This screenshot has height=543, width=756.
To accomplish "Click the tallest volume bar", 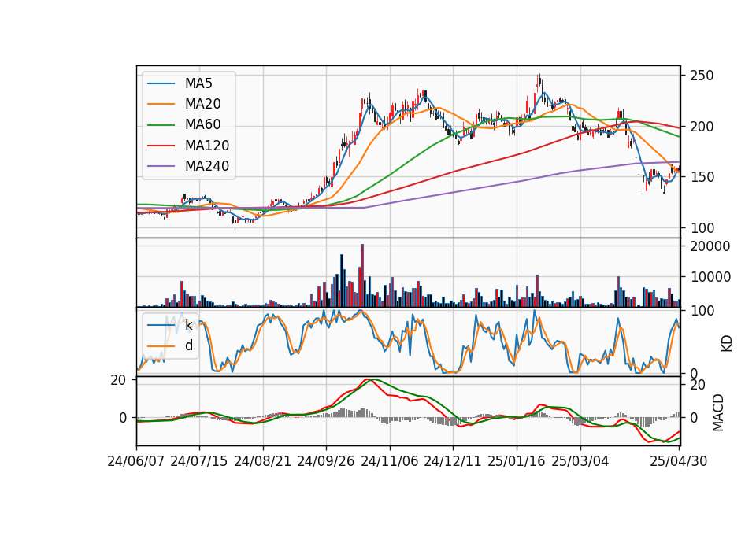I will [362, 275].
